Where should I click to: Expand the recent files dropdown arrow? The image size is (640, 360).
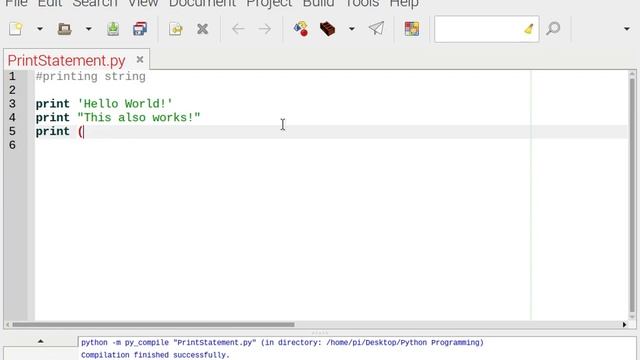tap(88, 29)
